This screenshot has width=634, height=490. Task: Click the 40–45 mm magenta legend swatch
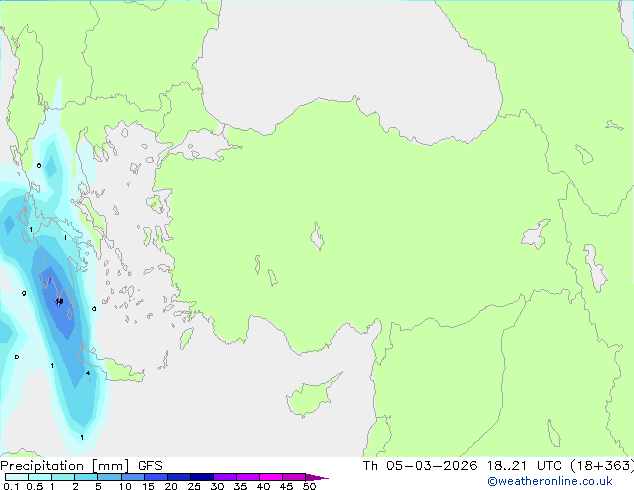tap(271, 477)
